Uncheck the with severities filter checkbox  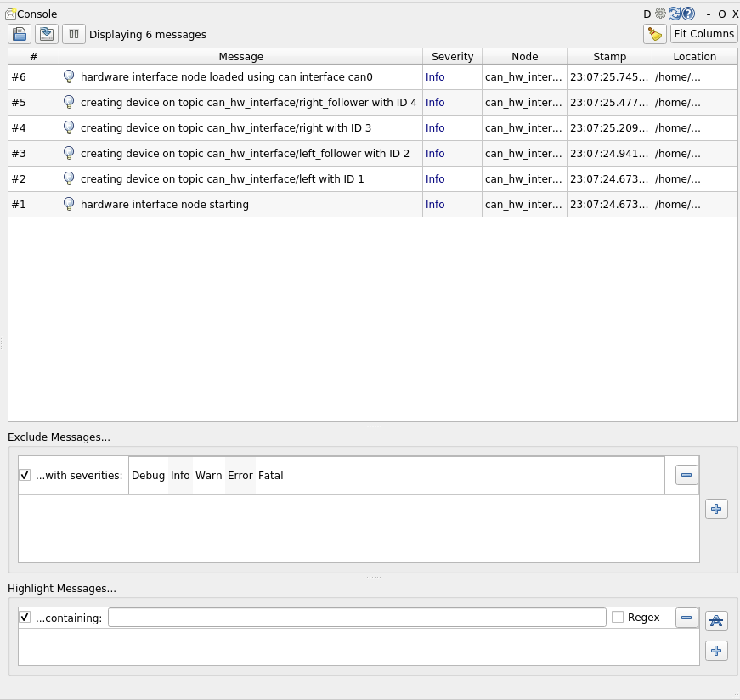click(25, 476)
